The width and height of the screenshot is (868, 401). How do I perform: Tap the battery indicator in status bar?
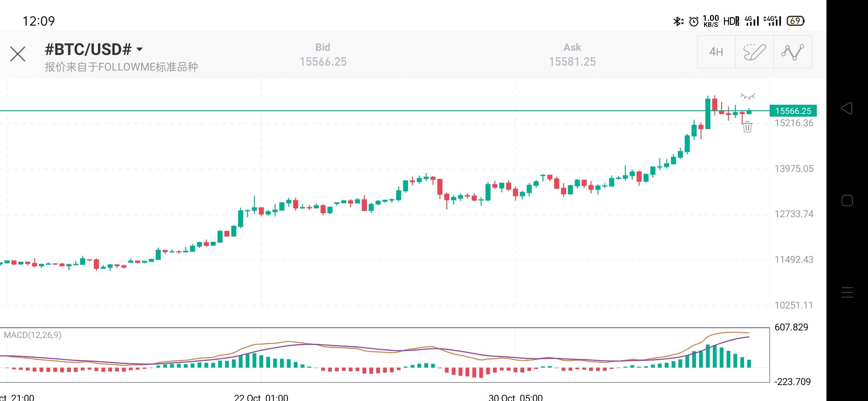tap(795, 21)
